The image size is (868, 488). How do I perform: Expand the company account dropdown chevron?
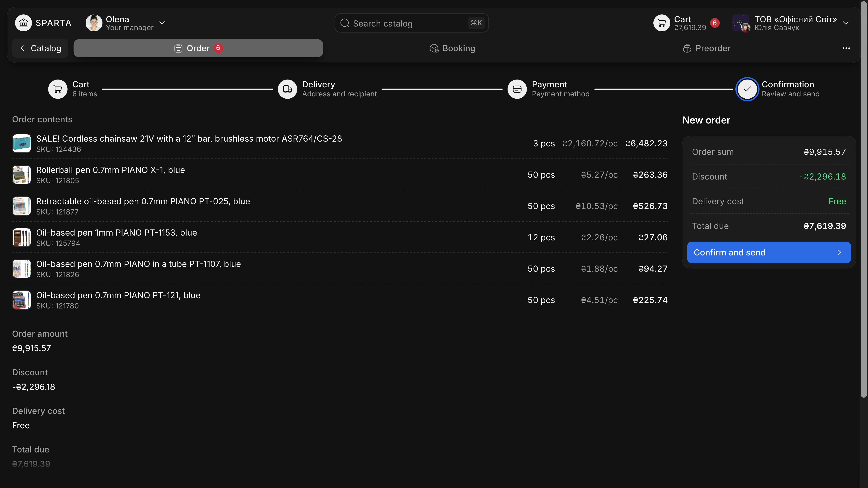pos(845,23)
